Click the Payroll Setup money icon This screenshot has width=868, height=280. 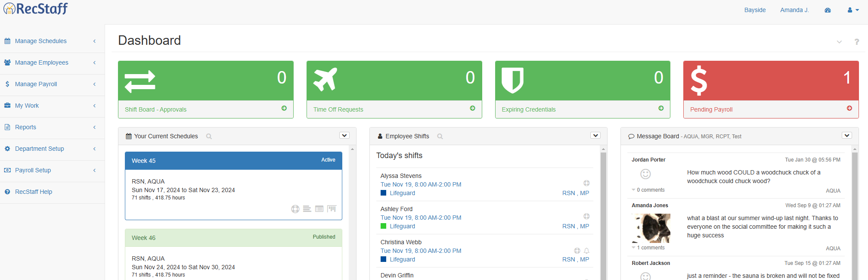click(7, 170)
